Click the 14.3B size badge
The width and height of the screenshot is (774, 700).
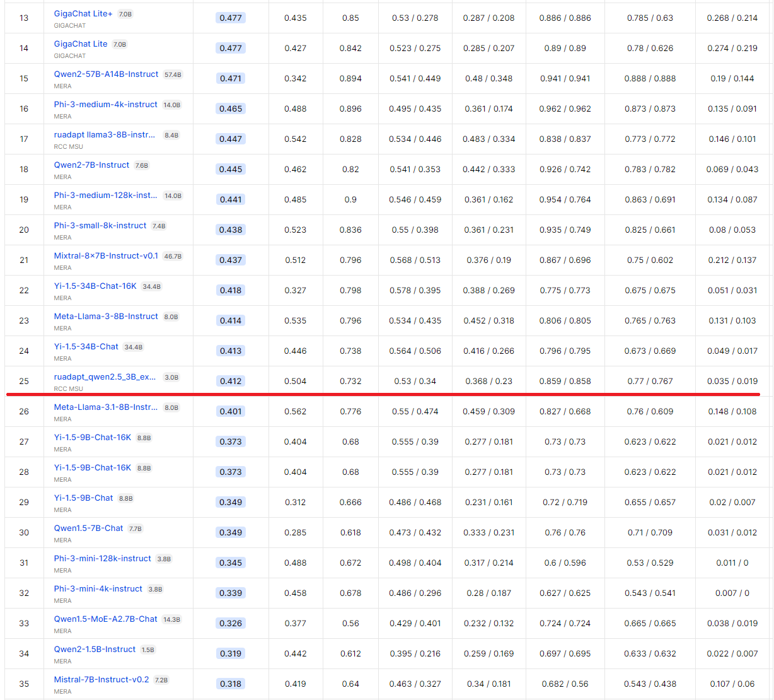coord(171,620)
